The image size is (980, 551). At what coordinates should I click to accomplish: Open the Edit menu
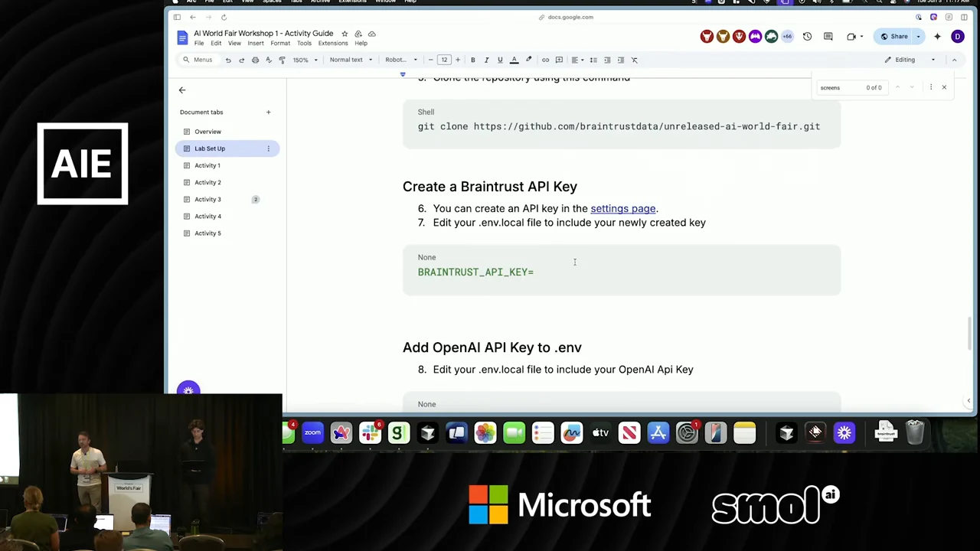[216, 43]
